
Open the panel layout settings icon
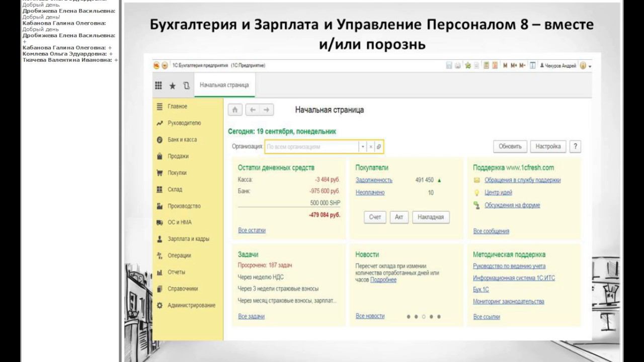click(532, 65)
